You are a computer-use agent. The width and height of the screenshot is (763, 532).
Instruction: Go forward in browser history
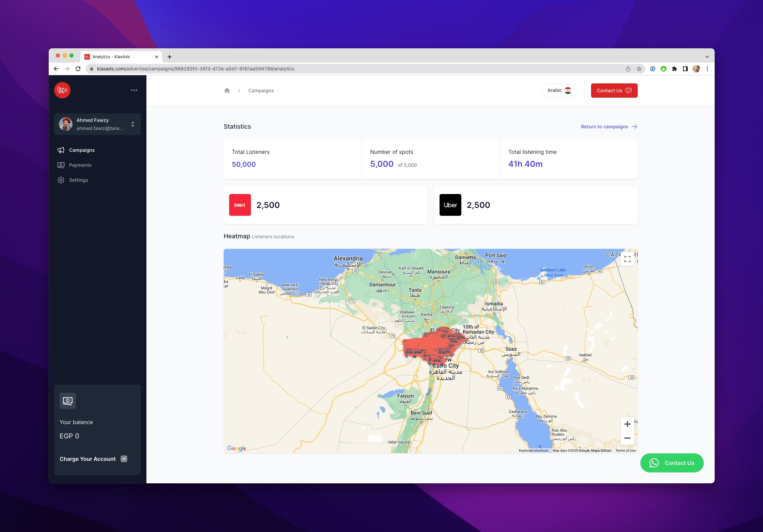[67, 69]
